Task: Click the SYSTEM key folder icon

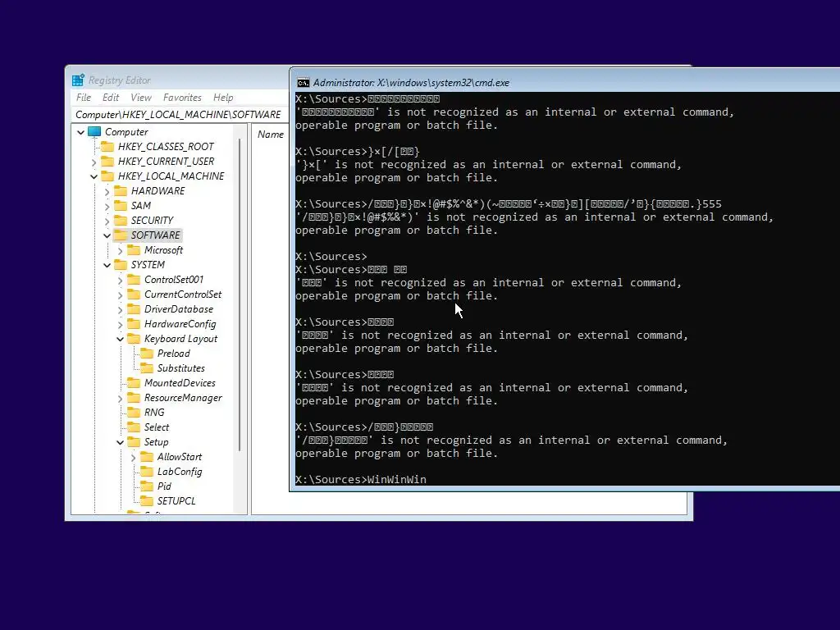Action: pos(121,265)
